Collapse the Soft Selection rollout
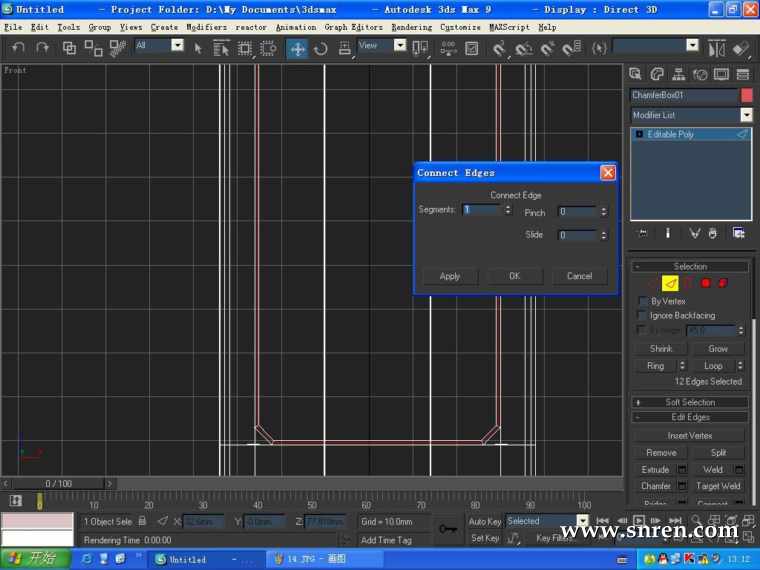760x570 pixels. [690, 402]
